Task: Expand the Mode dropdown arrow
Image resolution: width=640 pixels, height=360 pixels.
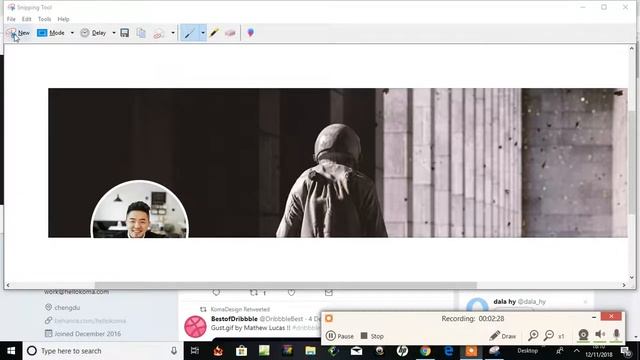Action: pos(72,33)
